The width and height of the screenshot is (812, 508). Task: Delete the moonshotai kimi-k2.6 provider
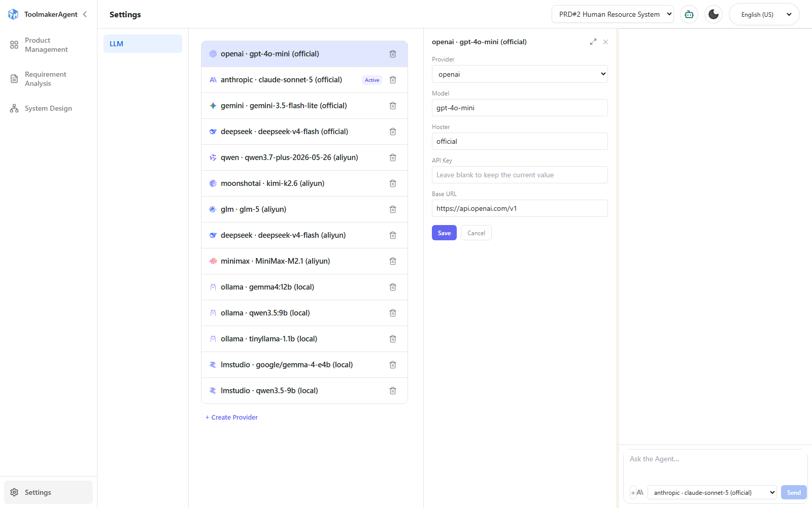coord(393,183)
